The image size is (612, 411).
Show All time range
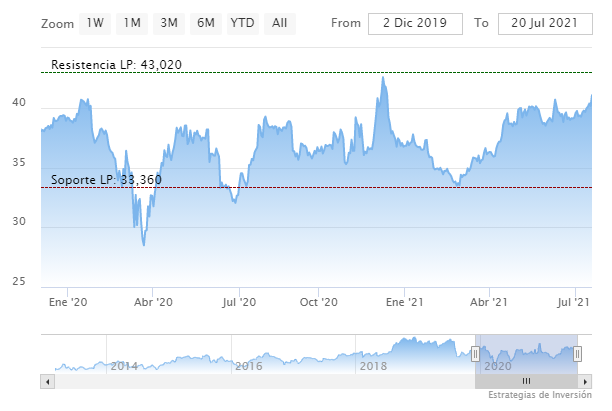(280, 22)
